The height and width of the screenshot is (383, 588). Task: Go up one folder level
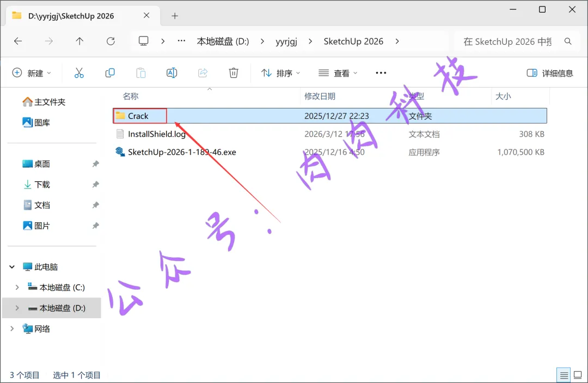[x=79, y=41]
